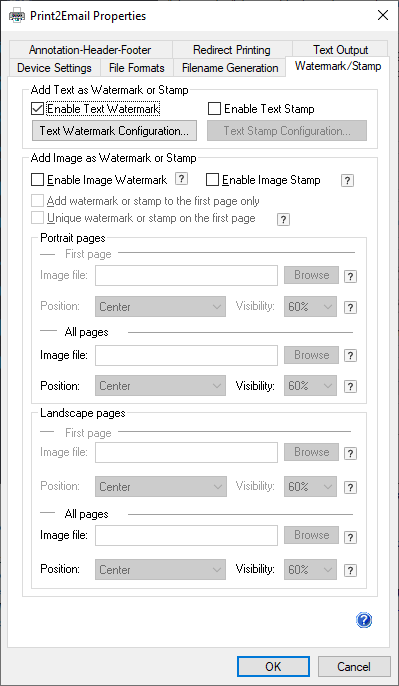Confirm settings with OK button
The image size is (399, 686).
click(273, 666)
